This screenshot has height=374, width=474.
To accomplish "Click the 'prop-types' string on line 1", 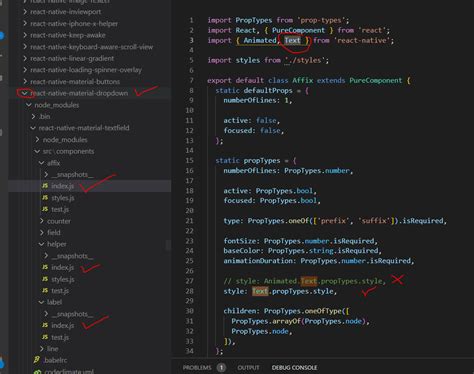I will tap(321, 20).
